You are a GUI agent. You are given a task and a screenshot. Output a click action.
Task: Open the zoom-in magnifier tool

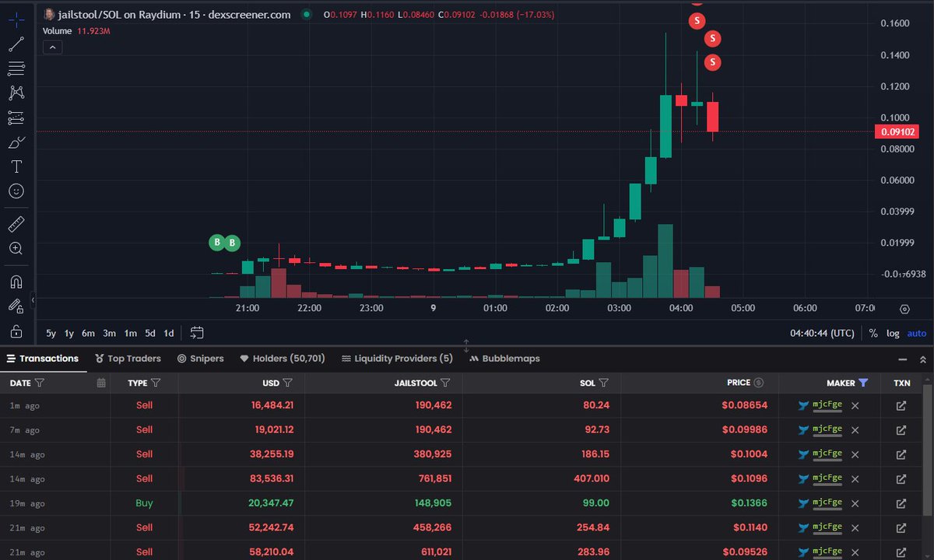click(x=16, y=248)
